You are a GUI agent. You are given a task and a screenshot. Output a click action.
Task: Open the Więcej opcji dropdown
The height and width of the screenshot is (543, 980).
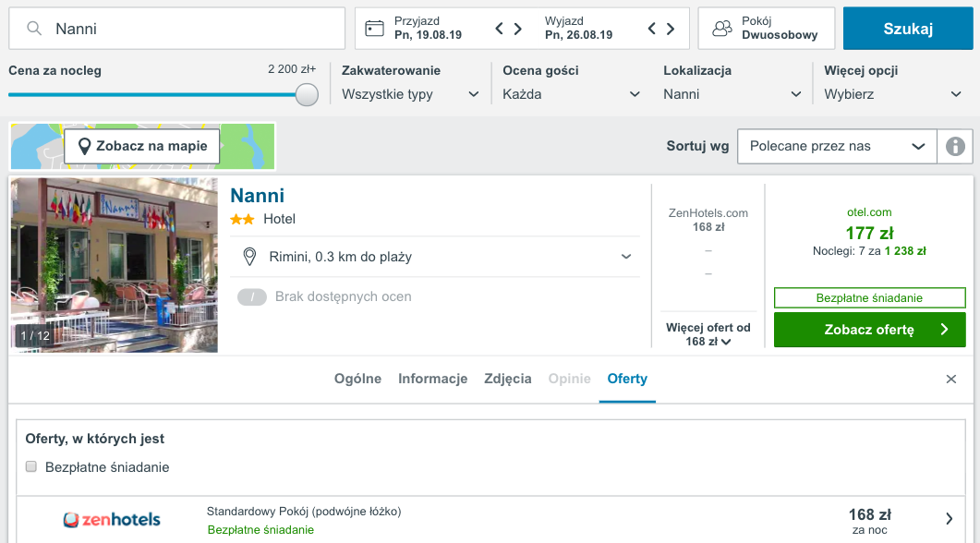(x=892, y=94)
